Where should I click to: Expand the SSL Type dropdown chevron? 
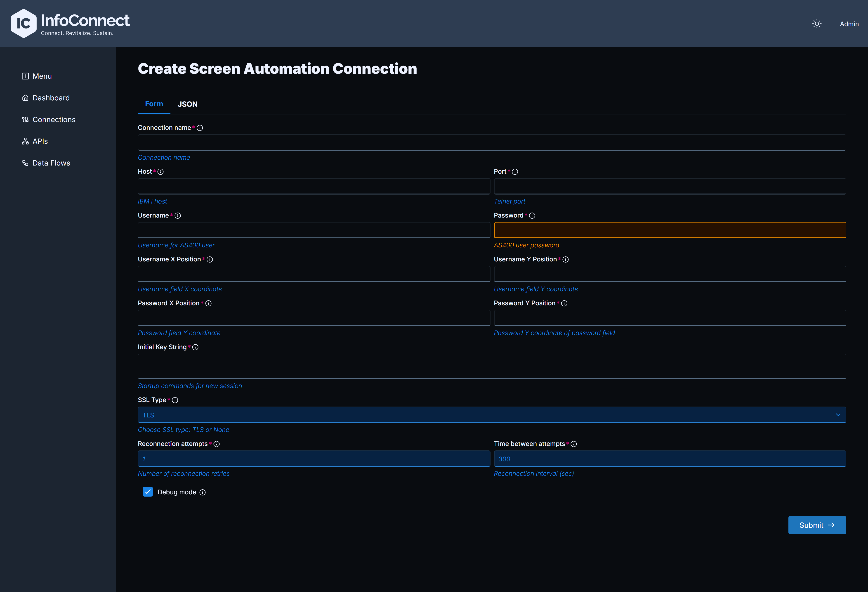tap(838, 415)
